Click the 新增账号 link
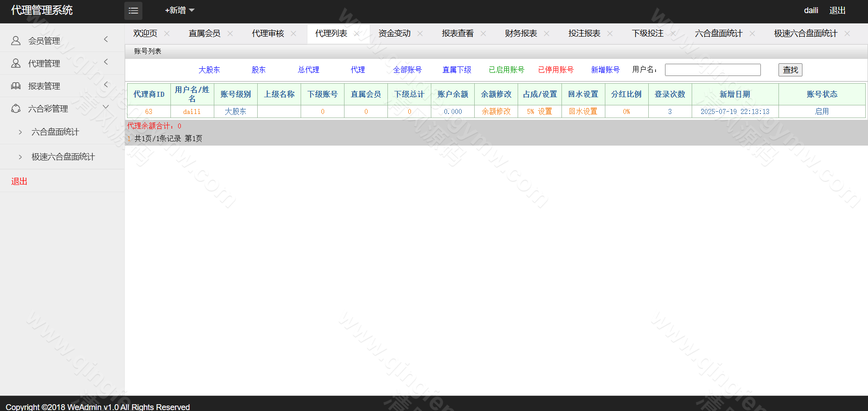 (x=605, y=70)
